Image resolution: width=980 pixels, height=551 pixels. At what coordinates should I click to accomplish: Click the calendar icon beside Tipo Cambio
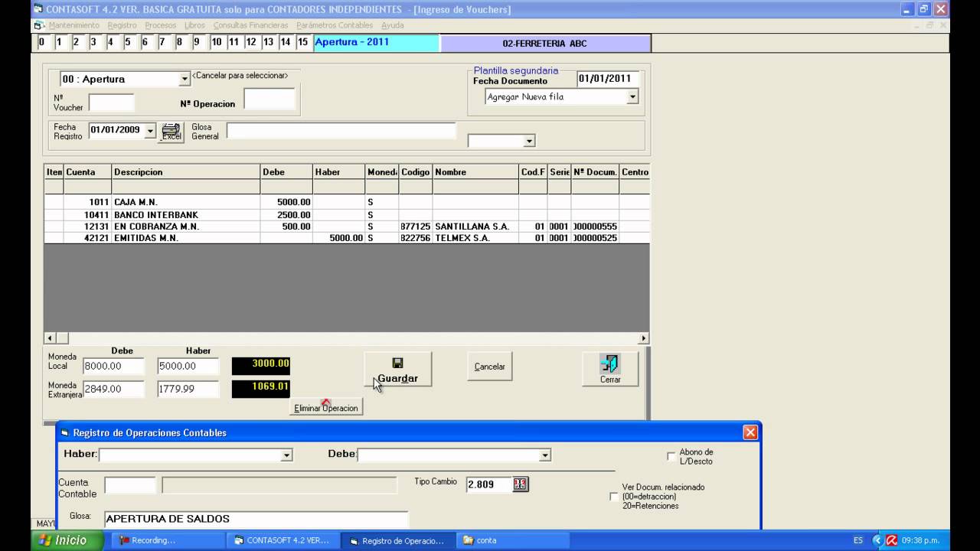click(521, 484)
